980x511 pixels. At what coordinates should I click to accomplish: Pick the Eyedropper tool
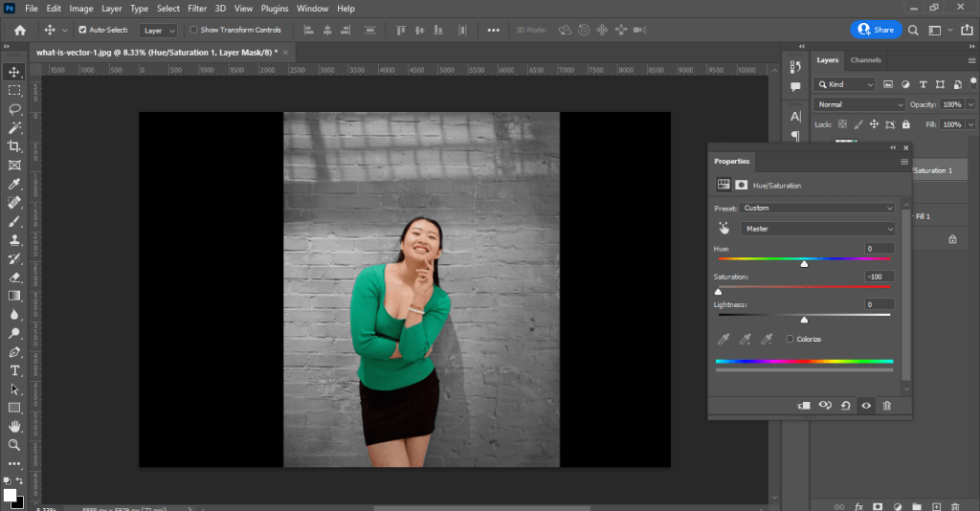(x=14, y=184)
